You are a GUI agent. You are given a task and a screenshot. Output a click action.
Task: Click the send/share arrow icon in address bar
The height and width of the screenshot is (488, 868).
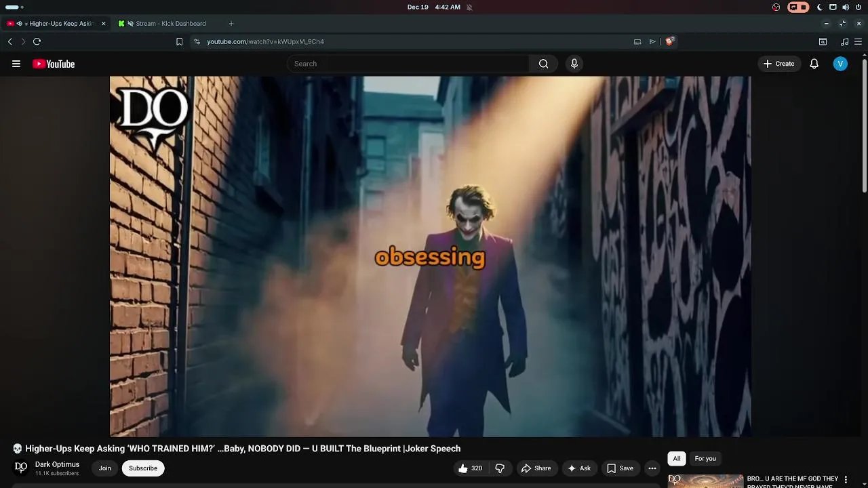tap(652, 41)
